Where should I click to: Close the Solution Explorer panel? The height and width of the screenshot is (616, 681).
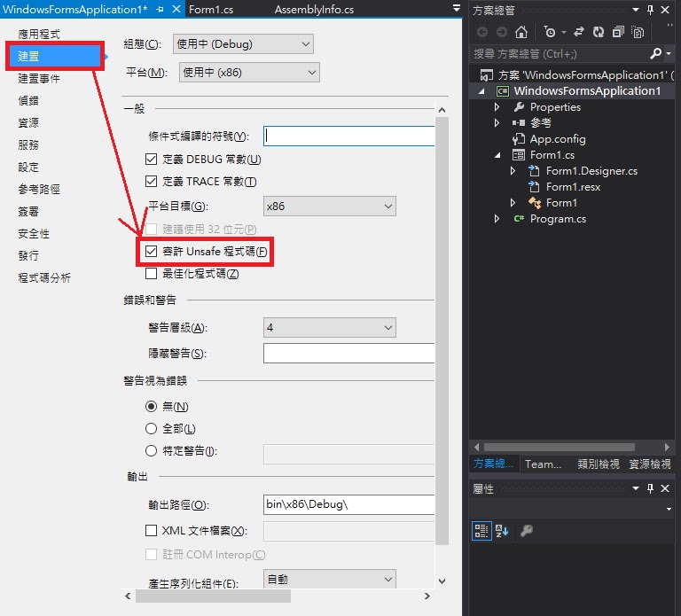click(x=665, y=10)
